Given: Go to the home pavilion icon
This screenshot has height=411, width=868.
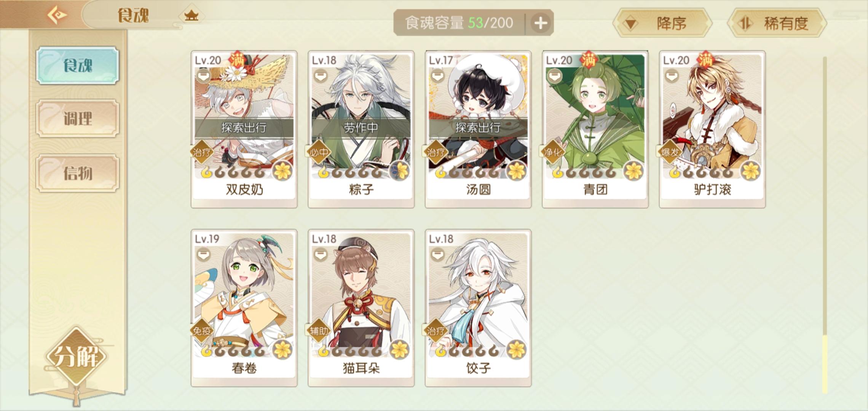Looking at the screenshot, I should [x=191, y=15].
